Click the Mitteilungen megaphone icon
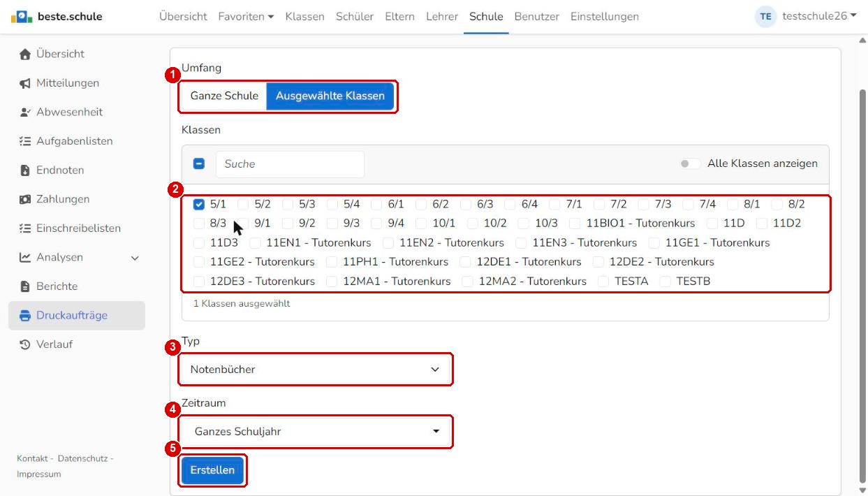Screen dimensions: 868x496 pos(25,83)
